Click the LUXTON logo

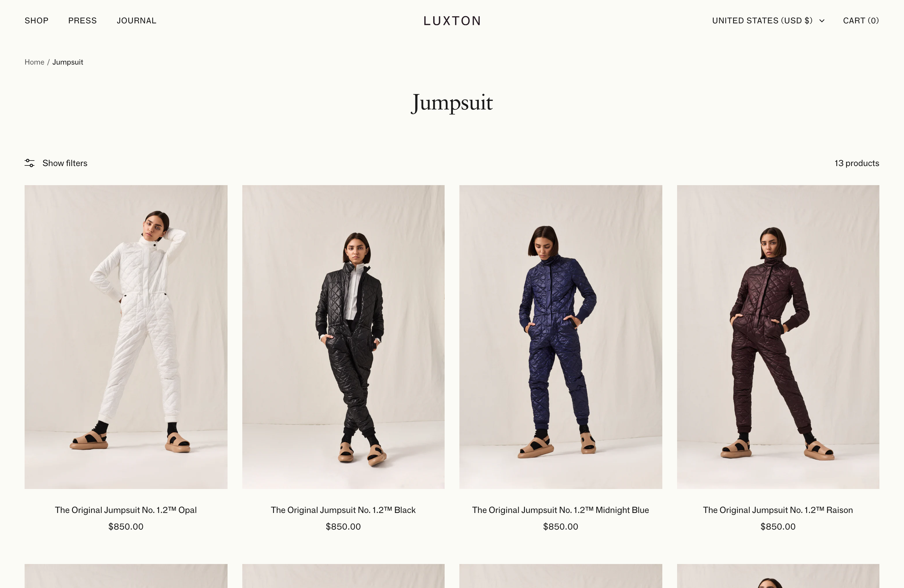pos(452,21)
